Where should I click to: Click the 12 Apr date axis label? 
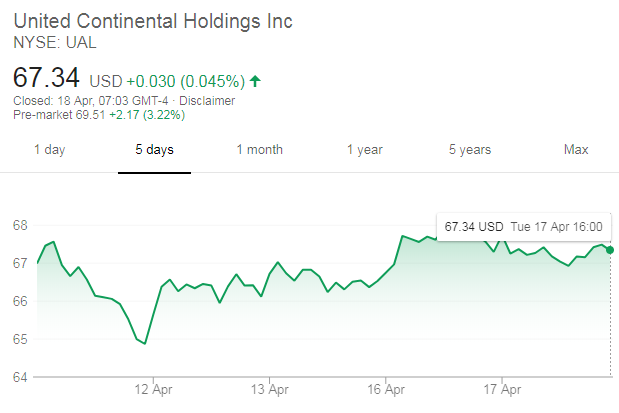click(152, 389)
